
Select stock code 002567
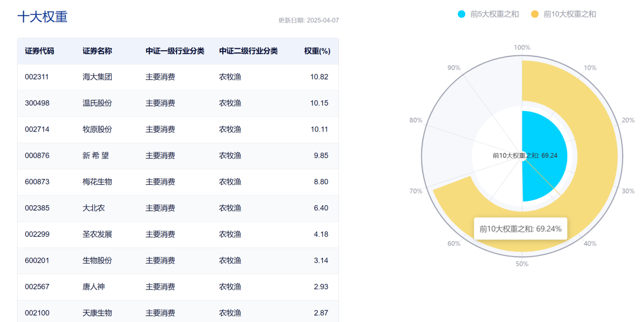(x=37, y=286)
